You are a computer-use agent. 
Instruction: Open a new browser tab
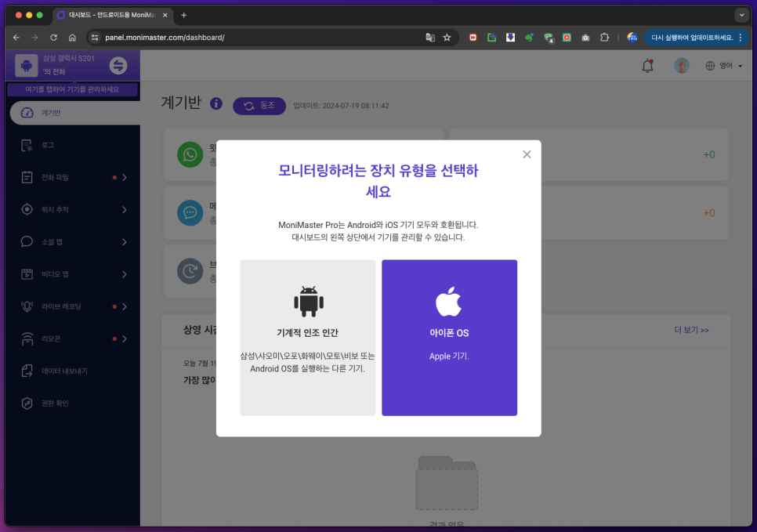click(184, 15)
